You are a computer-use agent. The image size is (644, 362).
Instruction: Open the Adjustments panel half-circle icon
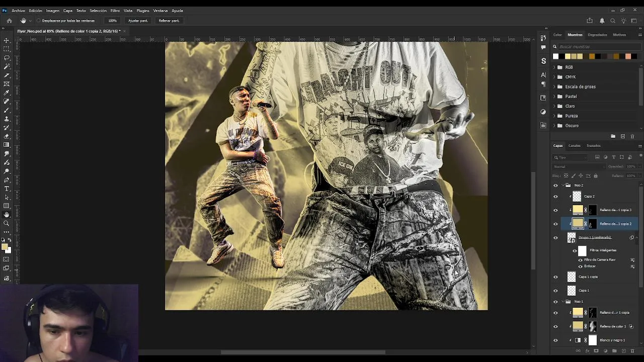[543, 112]
